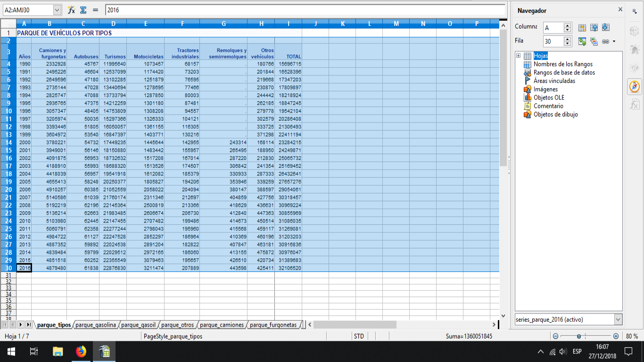Click the zoom slider handle
Viewport: 644px width, 362px height.
(x=578, y=336)
